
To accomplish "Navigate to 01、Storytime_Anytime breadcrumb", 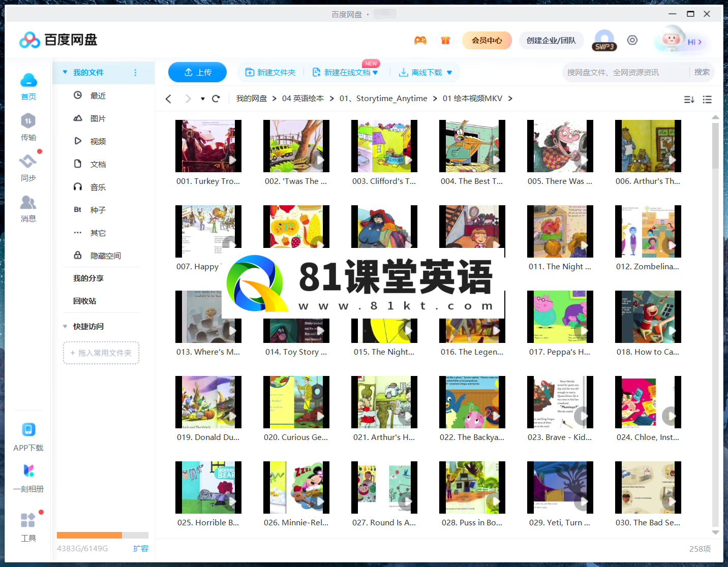I will 383,99.
